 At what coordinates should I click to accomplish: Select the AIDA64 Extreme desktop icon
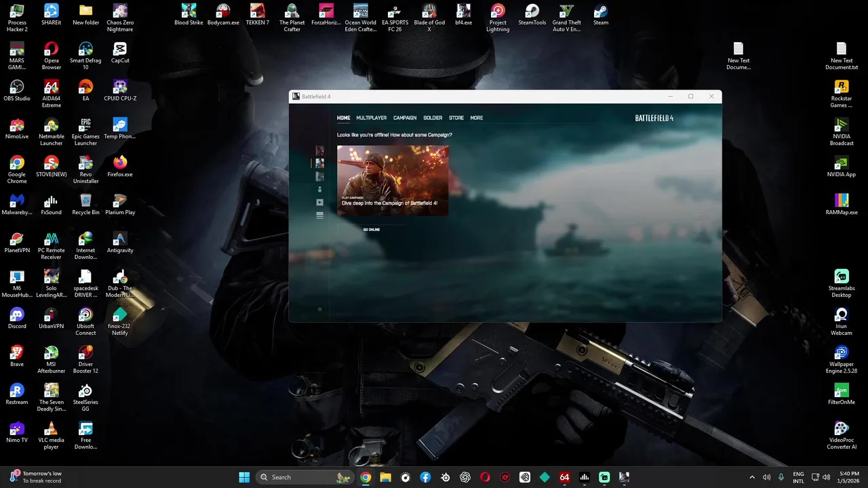coord(51,94)
